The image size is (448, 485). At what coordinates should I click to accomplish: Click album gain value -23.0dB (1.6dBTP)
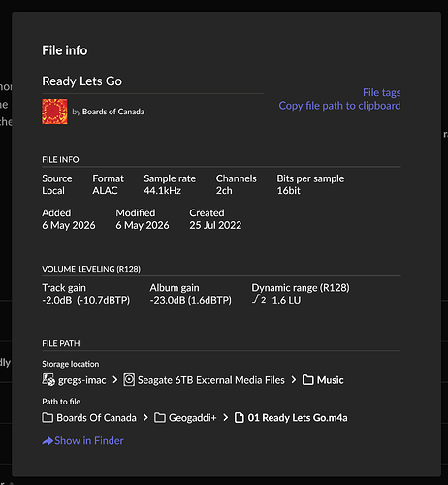pyautogui.click(x=190, y=300)
